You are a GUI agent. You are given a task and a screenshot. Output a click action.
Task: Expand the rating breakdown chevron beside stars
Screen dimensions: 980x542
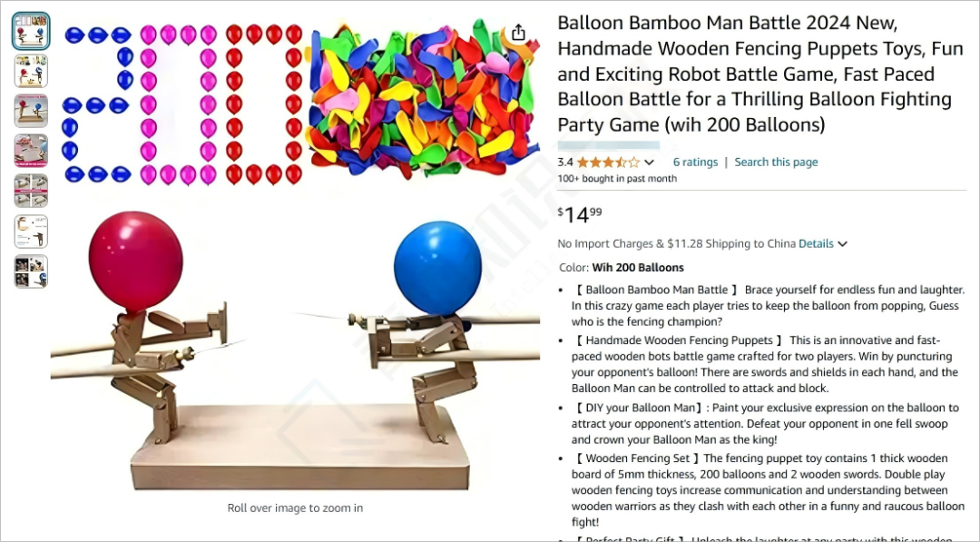pos(650,163)
